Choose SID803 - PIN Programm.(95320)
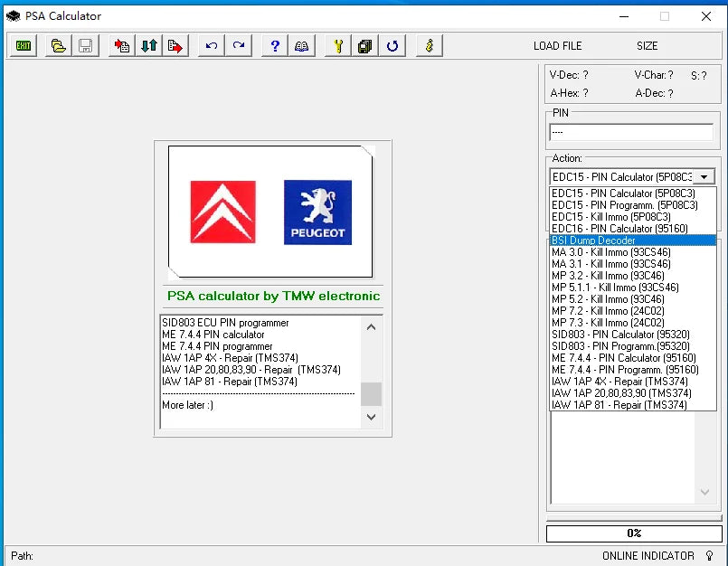728x566 pixels. (x=633, y=346)
